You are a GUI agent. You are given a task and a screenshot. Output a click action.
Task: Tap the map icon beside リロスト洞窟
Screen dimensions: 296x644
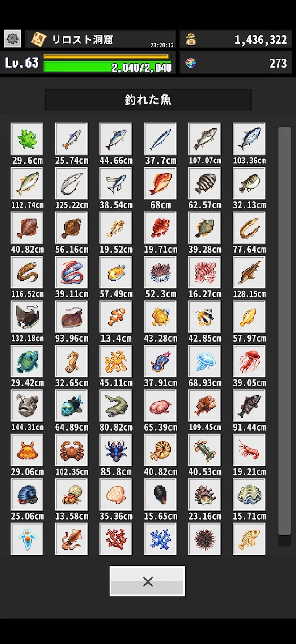point(39,39)
